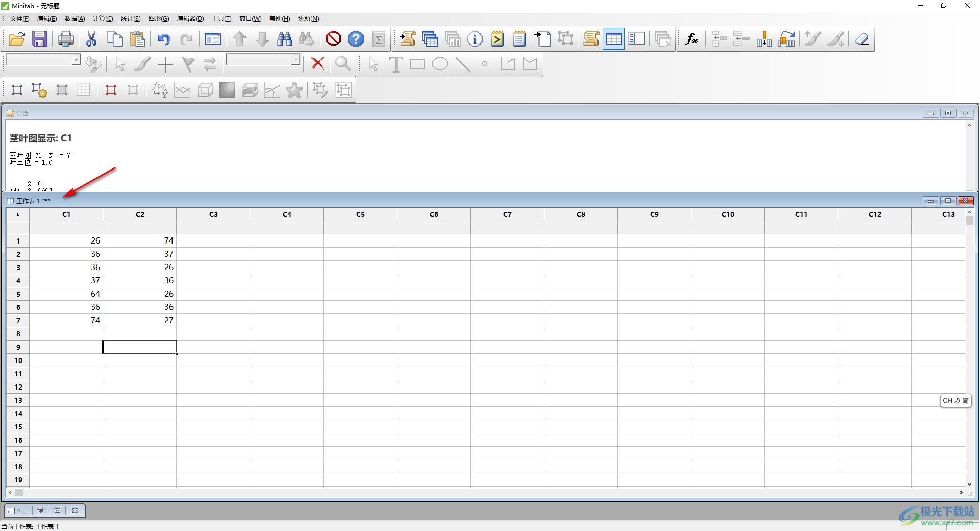Expand the second graph toolbar combo box
Screen dimensions: 980x531
tap(296, 60)
